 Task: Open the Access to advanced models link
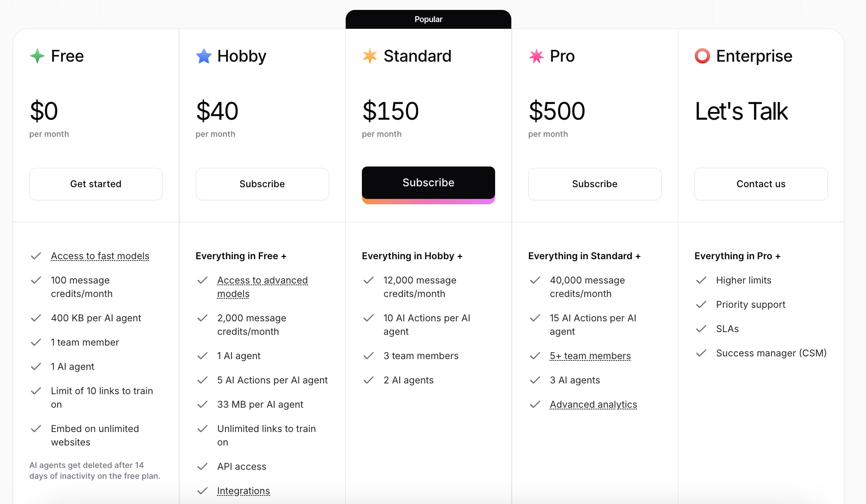262,287
